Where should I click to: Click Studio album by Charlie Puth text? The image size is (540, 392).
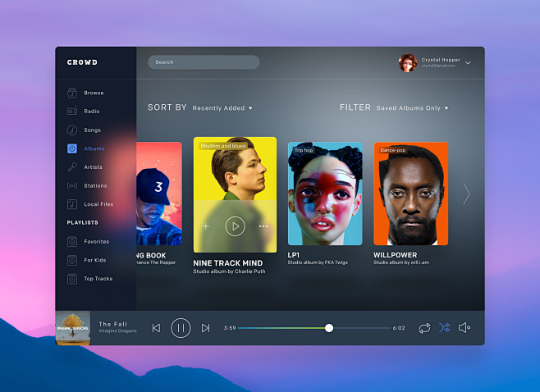tap(229, 271)
